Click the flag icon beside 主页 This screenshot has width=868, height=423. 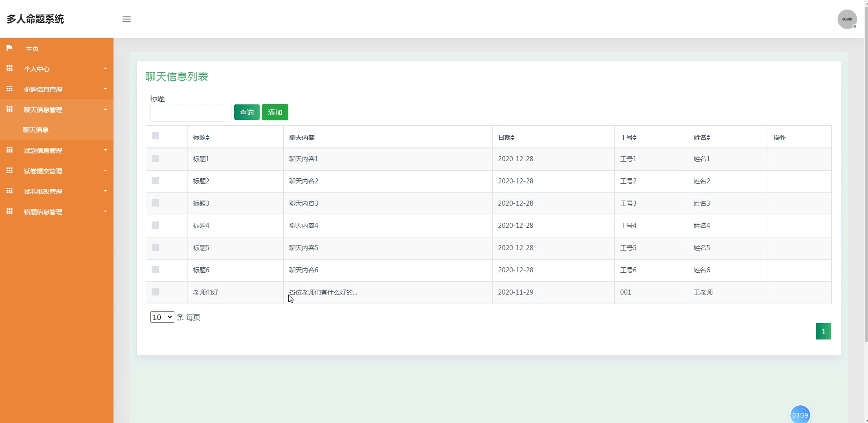click(9, 48)
